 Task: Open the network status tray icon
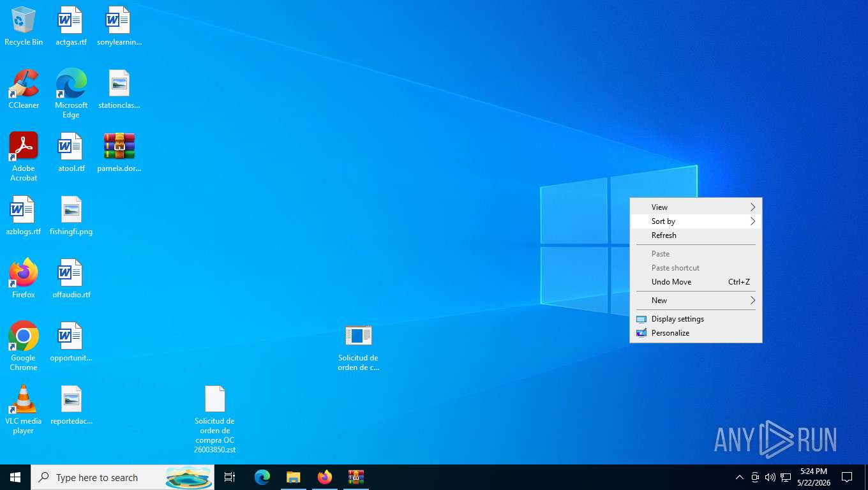[786, 477]
